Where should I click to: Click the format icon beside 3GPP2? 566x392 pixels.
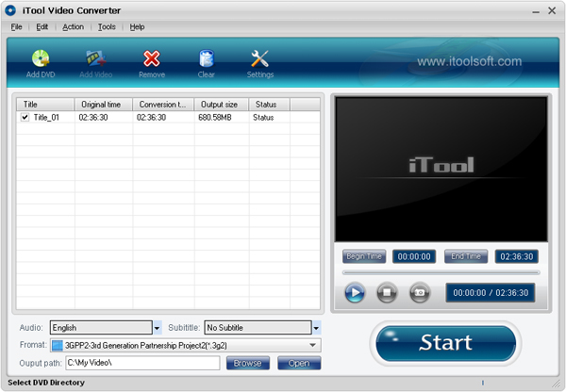pos(57,346)
